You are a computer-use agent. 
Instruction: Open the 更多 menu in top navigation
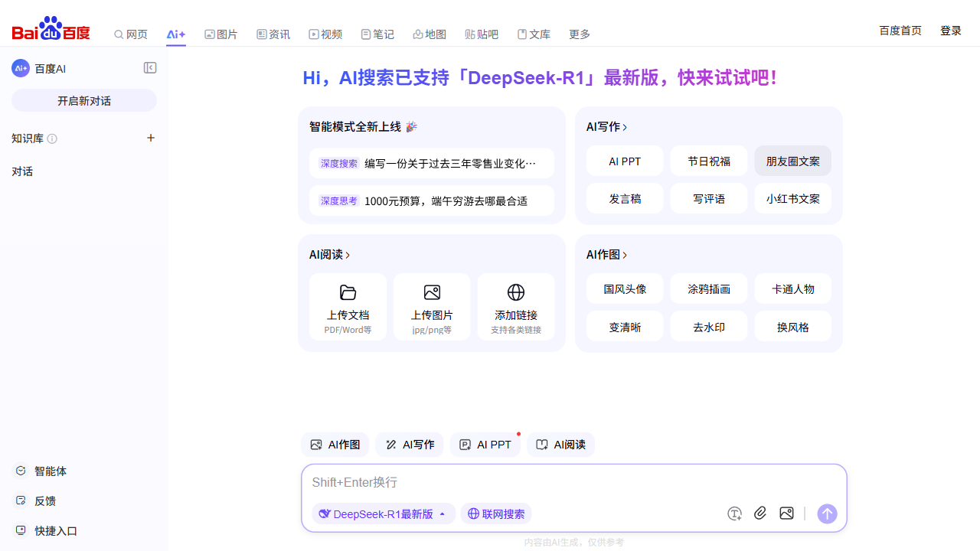(x=580, y=34)
